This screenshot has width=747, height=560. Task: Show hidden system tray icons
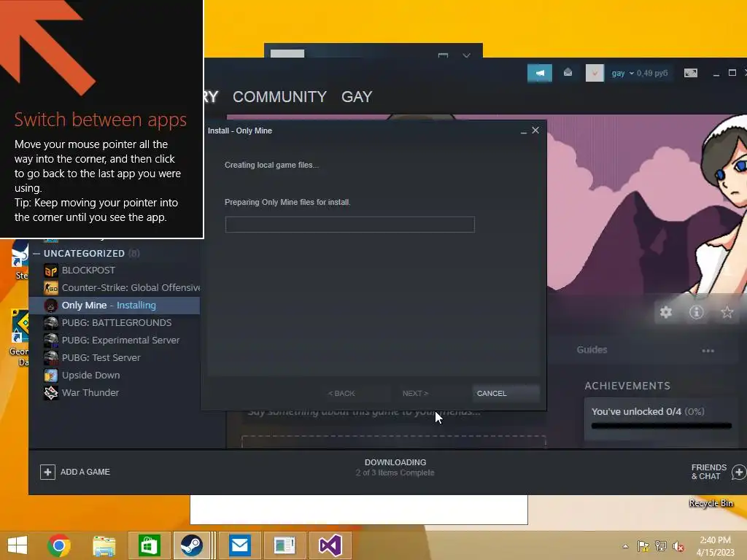[x=625, y=546]
